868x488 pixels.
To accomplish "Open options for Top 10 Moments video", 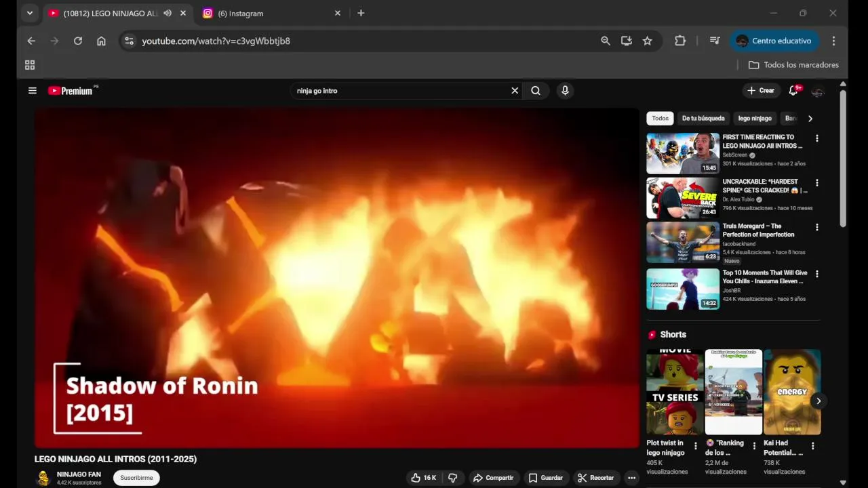I will [816, 274].
